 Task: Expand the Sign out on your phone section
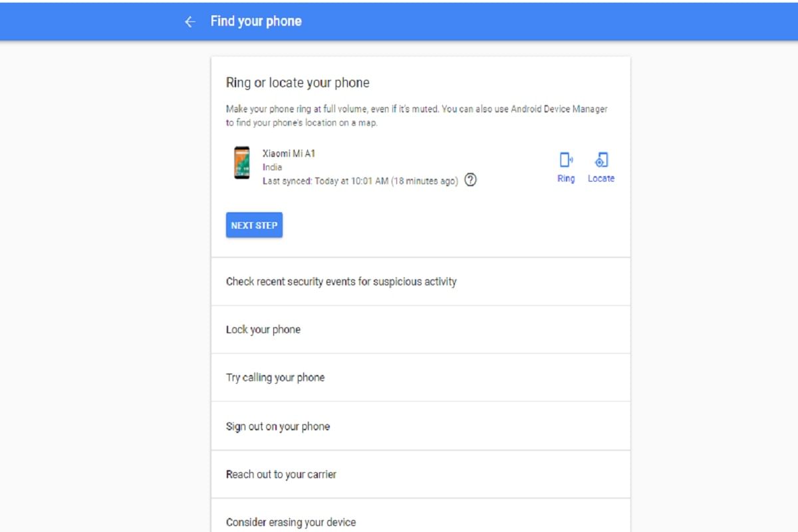(x=278, y=426)
